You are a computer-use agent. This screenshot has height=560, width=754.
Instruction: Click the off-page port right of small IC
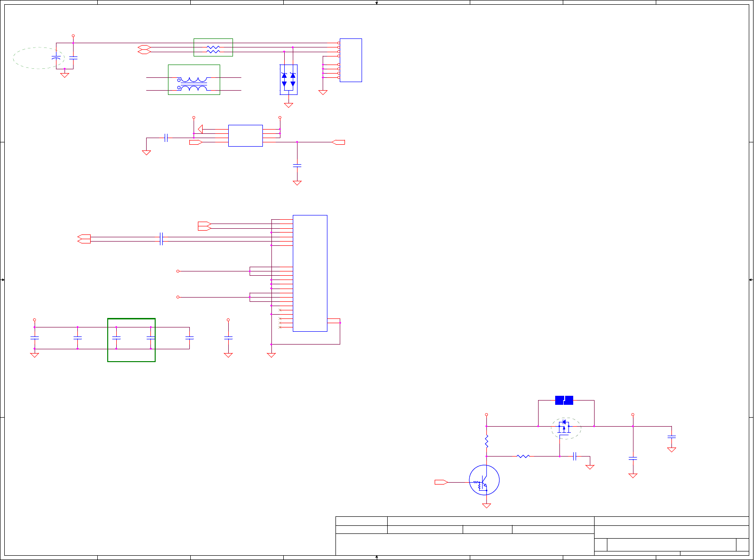click(x=338, y=142)
